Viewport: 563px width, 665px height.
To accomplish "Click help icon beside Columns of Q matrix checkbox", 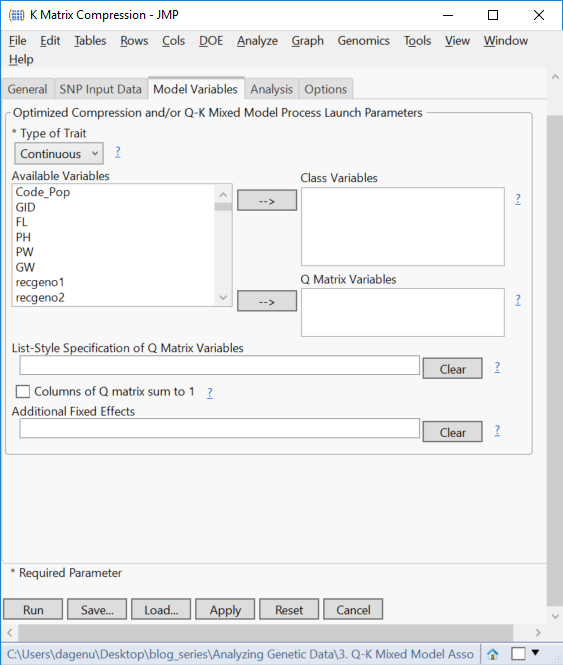I will click(x=210, y=392).
